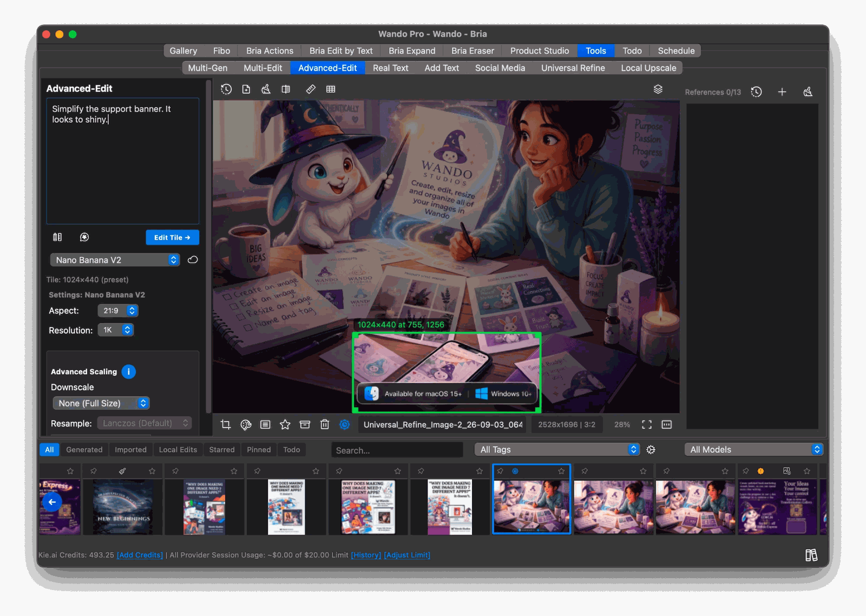Click the Adjust Limit link
Viewport: 866px width, 616px height.
(x=407, y=555)
